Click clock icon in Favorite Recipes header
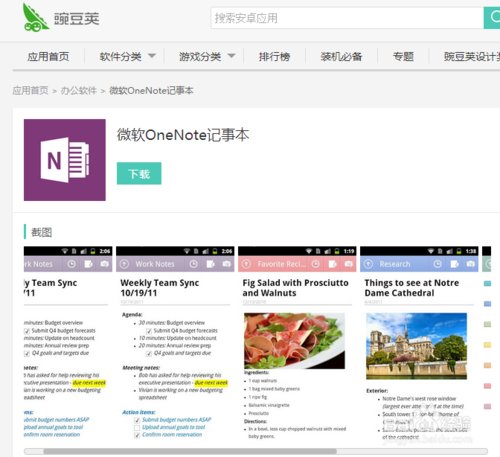 click(316, 264)
